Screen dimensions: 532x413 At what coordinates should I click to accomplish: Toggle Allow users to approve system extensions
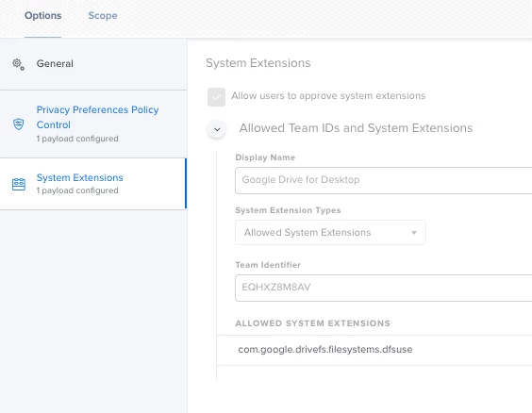[216, 97]
